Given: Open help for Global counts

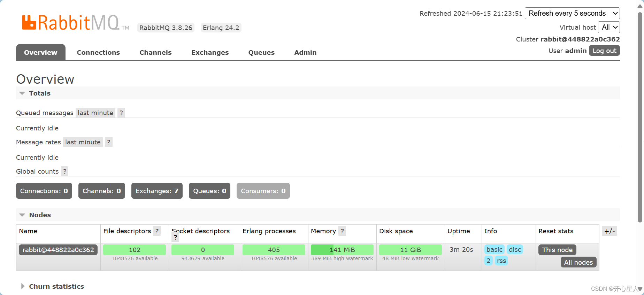Looking at the screenshot, I should click(x=64, y=171).
